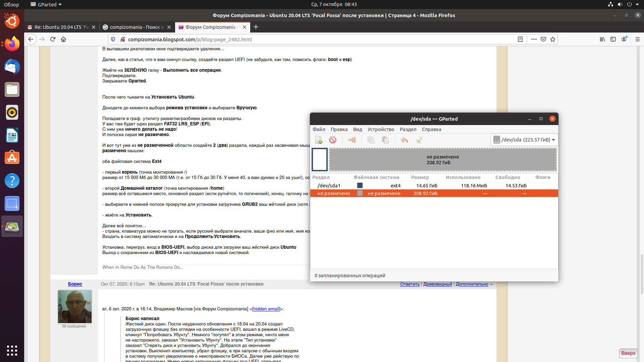Click the paste partition toolbar icon
The width and height of the screenshot is (644, 362).
tap(385, 140)
